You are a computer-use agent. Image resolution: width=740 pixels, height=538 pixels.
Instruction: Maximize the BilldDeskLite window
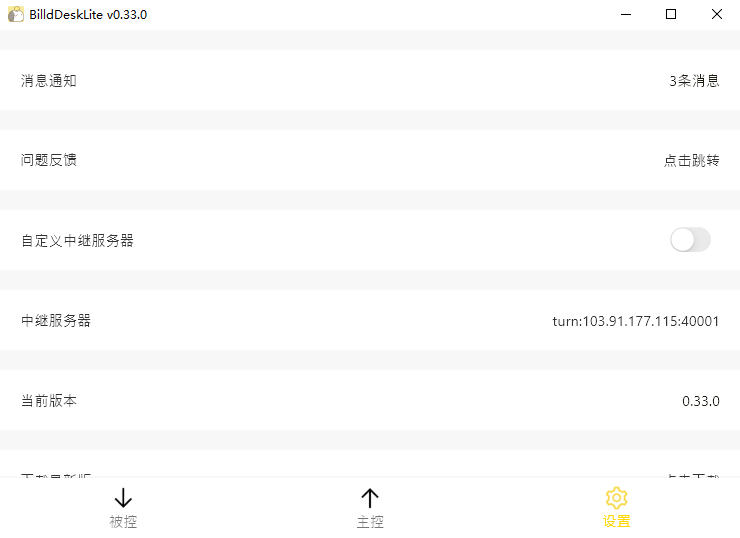pyautogui.click(x=671, y=14)
